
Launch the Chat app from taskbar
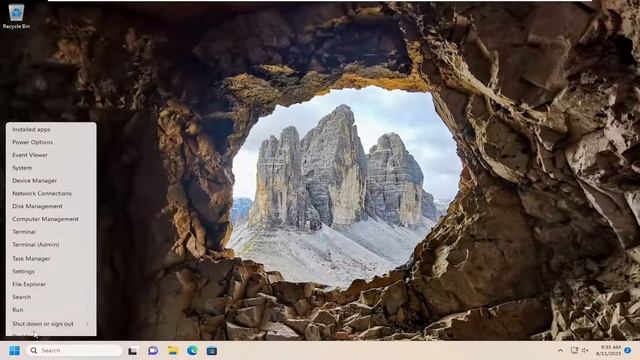153,350
